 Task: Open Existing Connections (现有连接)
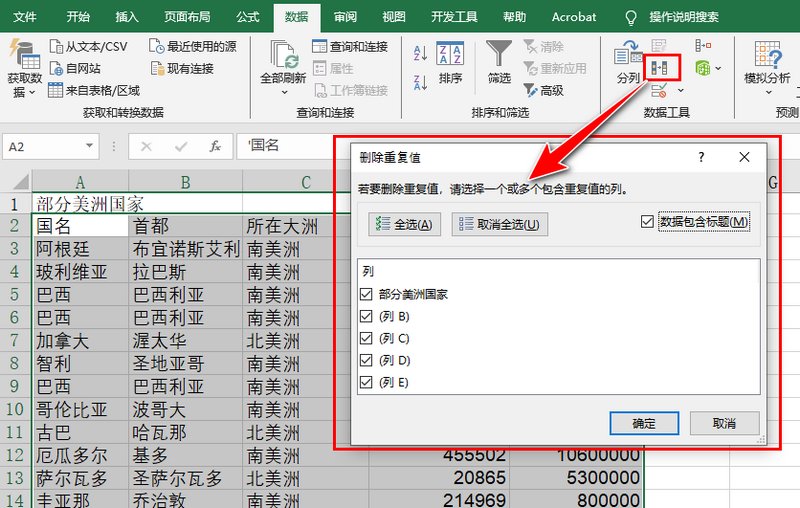pyautogui.click(x=182, y=68)
